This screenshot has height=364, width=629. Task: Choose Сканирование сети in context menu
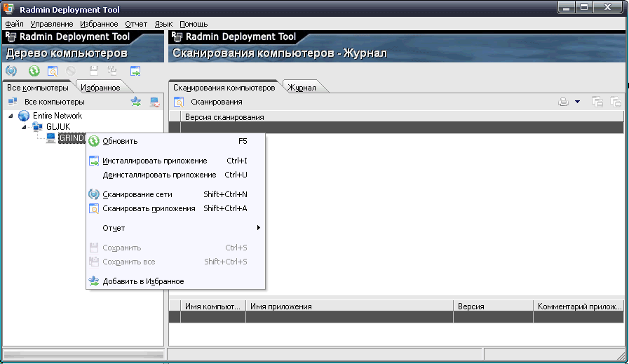(x=176, y=195)
